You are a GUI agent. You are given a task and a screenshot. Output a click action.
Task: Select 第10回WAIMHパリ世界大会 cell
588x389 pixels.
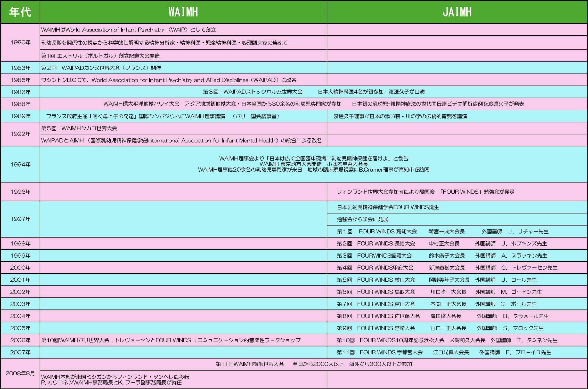171,340
